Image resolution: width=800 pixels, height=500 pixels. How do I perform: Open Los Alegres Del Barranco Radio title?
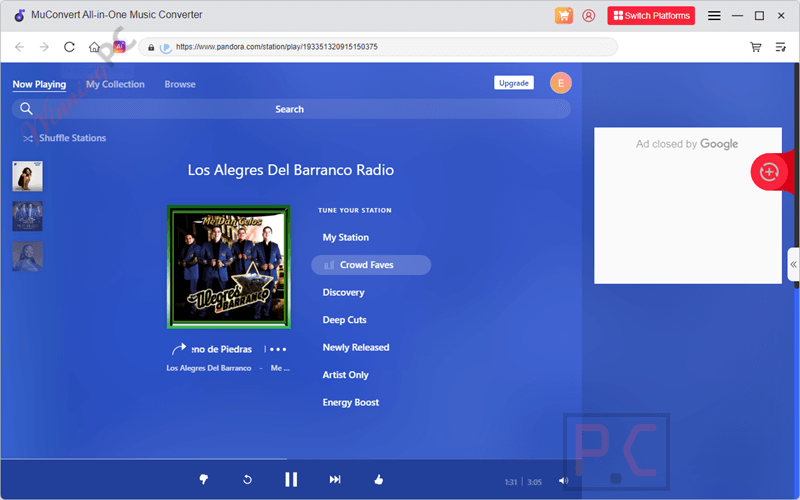[x=291, y=170]
